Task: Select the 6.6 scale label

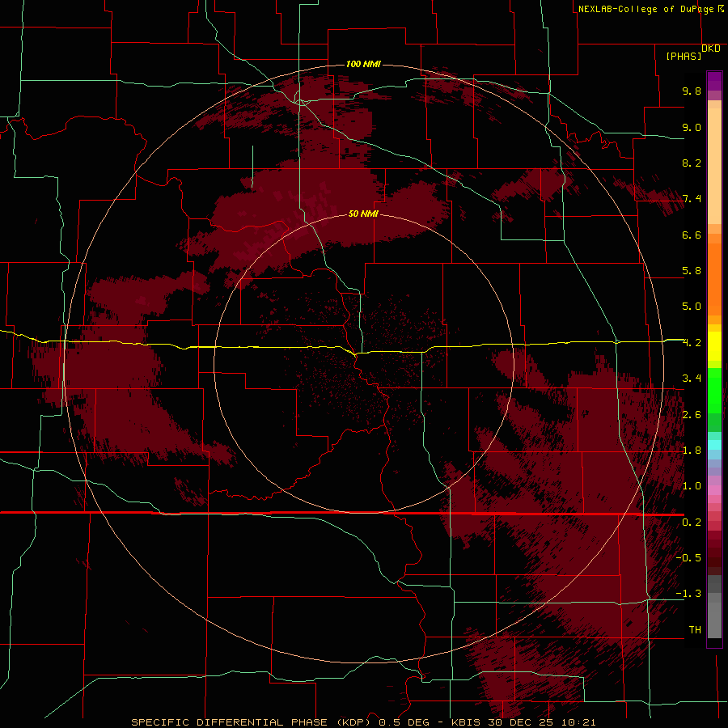Action: [x=692, y=235]
